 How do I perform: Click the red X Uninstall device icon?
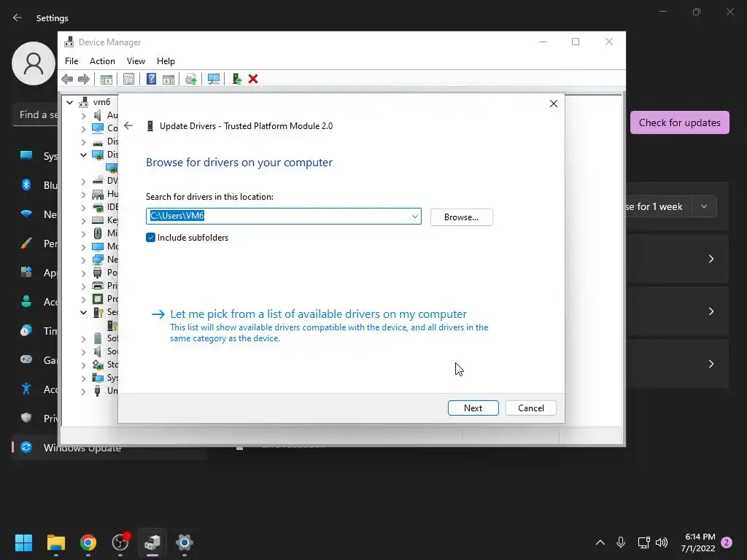pos(253,79)
